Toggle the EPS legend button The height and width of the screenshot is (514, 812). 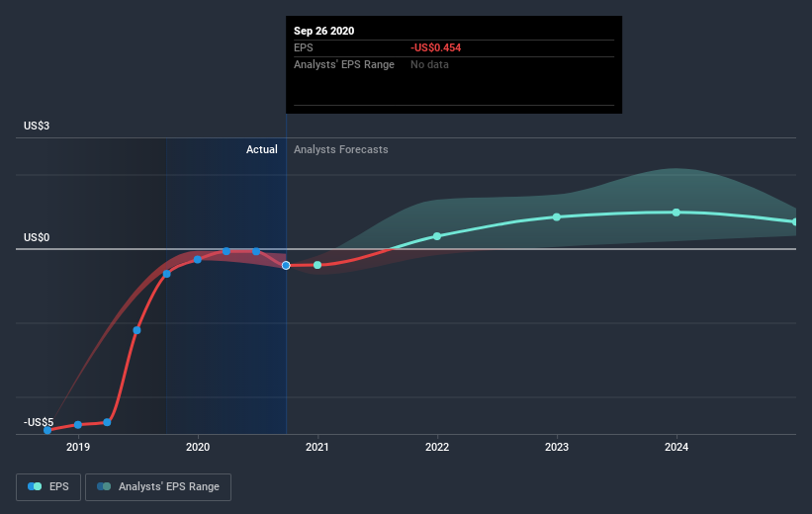tap(48, 486)
